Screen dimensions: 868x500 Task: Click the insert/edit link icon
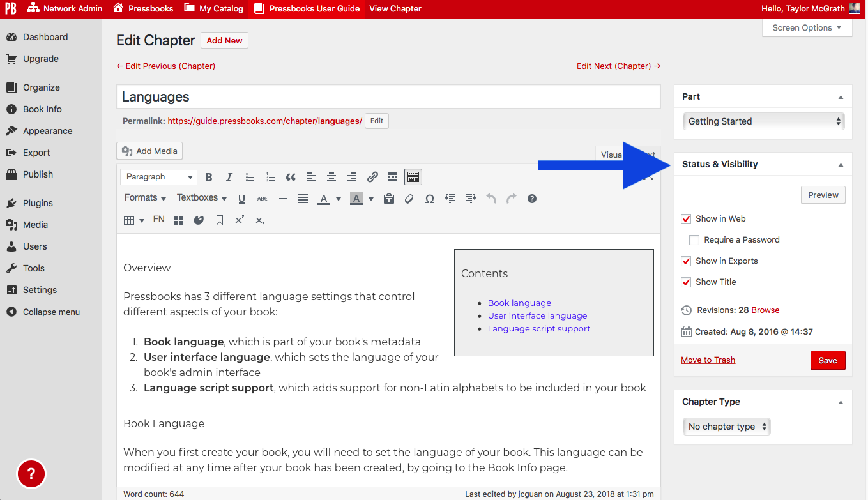pos(372,177)
